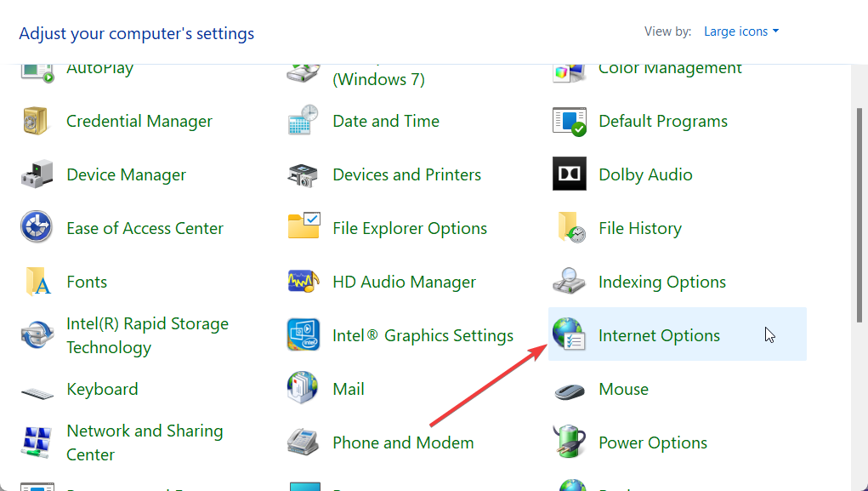
Task: Open the Phone and Modem link
Action: 403,442
